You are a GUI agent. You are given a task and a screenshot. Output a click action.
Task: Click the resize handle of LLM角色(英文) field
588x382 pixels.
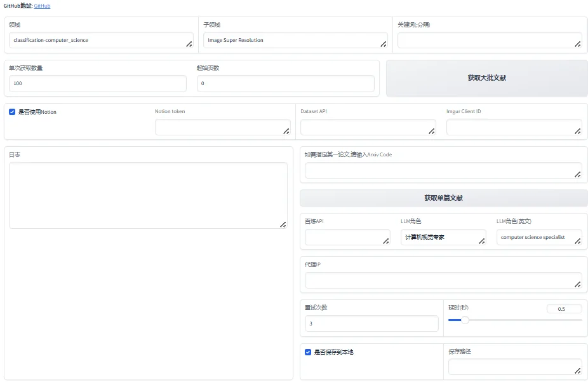click(x=577, y=241)
